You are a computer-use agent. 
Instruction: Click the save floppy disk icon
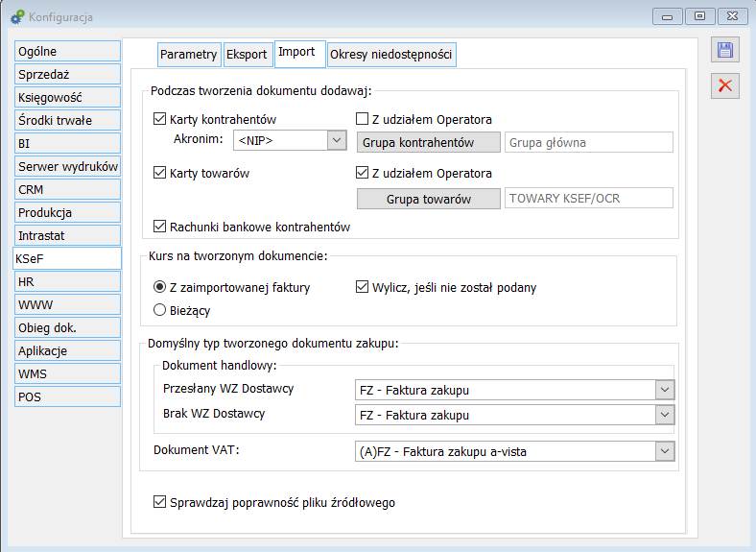tap(725, 51)
